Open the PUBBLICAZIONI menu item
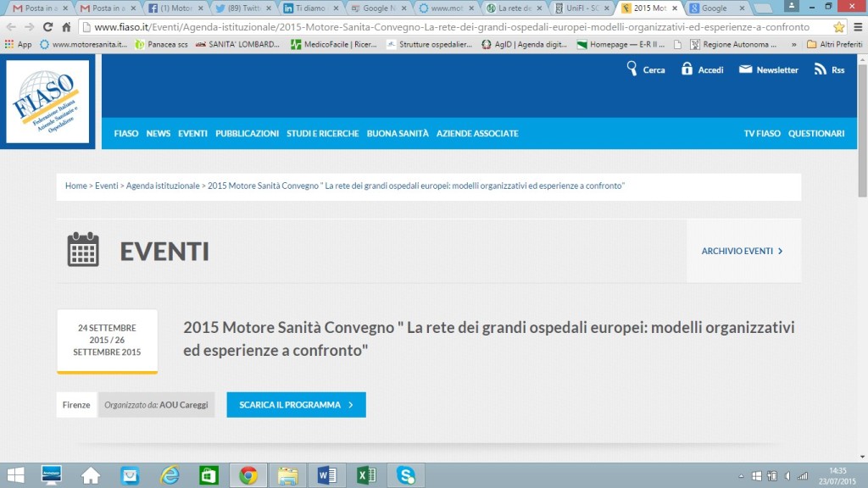Screen dimensions: 868x488 (247, 133)
